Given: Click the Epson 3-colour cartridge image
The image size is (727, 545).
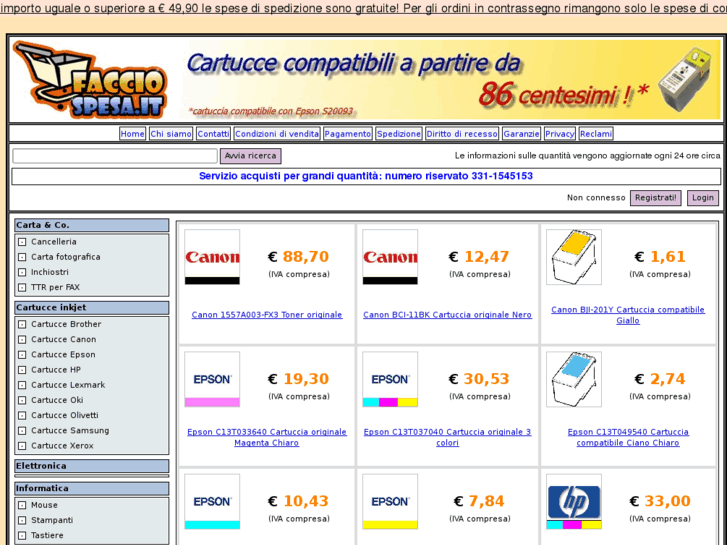Looking at the screenshot, I should click(x=390, y=379).
